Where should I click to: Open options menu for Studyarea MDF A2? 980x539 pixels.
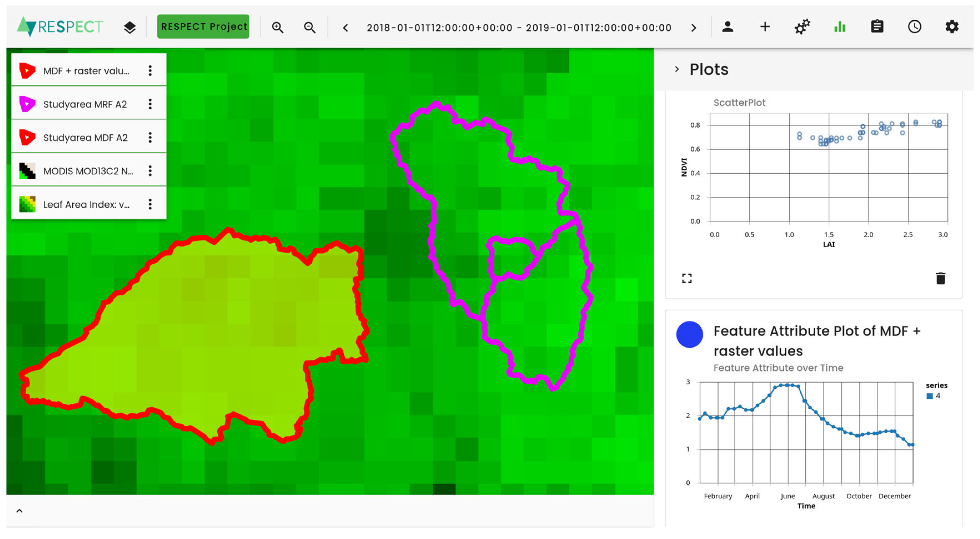coord(150,137)
